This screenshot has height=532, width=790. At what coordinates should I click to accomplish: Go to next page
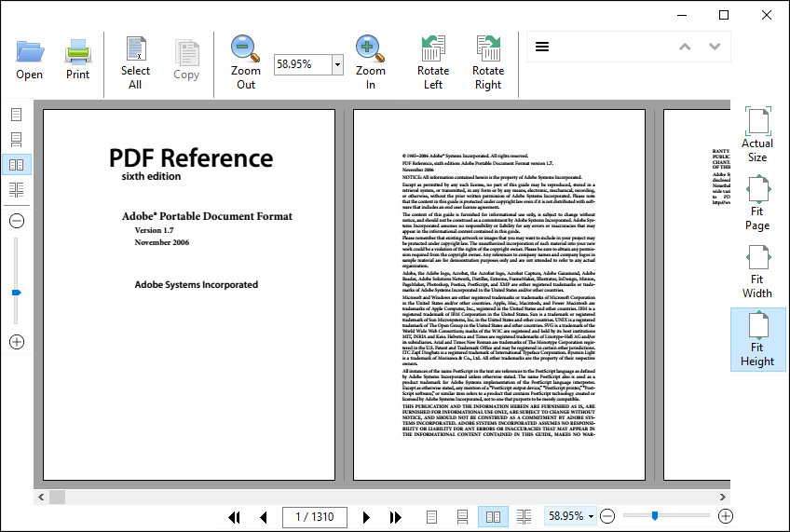366,517
